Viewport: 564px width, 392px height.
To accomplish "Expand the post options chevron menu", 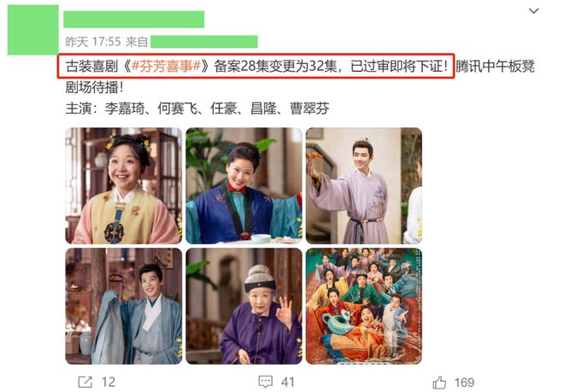I will (x=533, y=11).
